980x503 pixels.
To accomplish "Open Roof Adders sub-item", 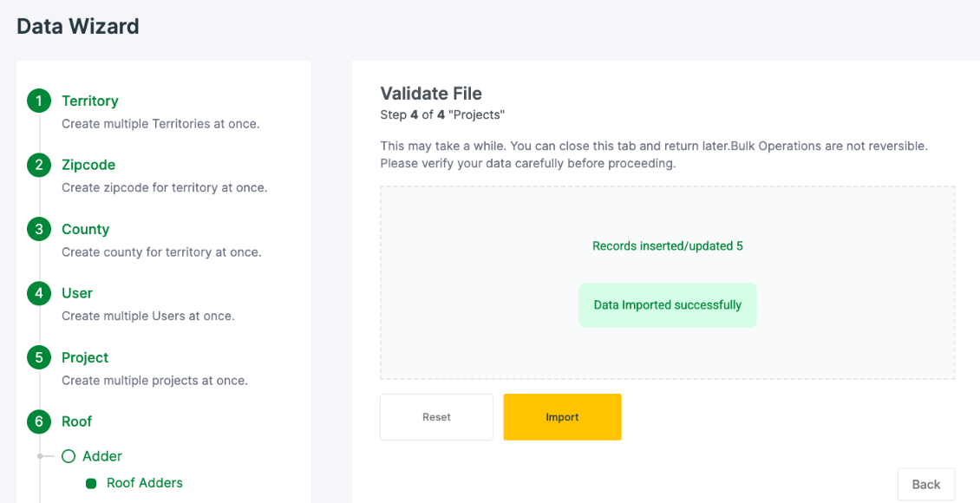I will click(144, 483).
